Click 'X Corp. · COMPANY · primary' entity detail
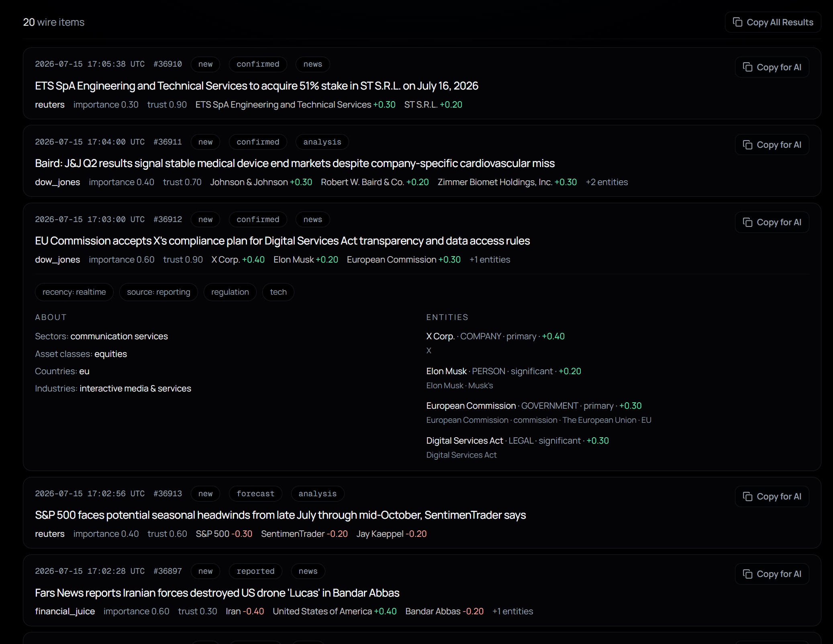Viewport: 833px width, 644px height. point(495,336)
